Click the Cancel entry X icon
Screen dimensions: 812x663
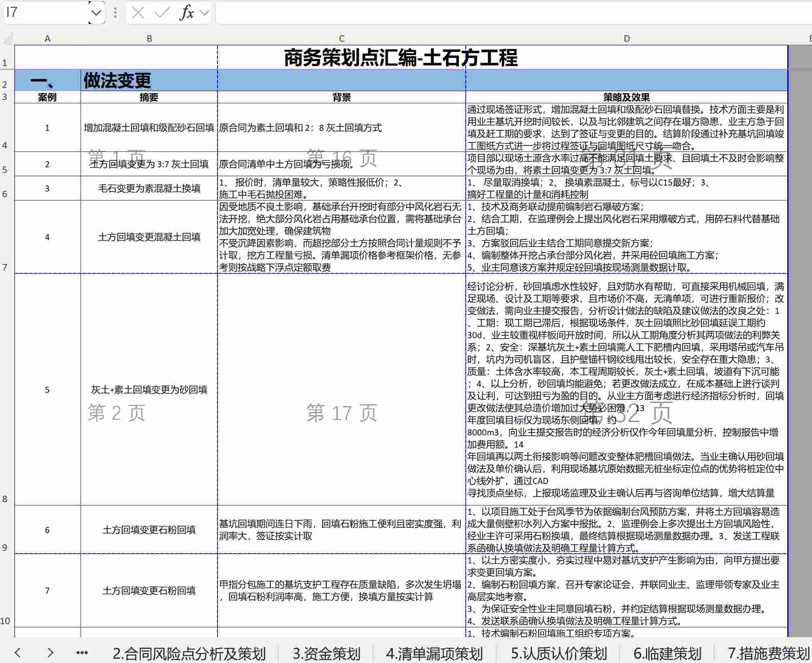point(138,13)
